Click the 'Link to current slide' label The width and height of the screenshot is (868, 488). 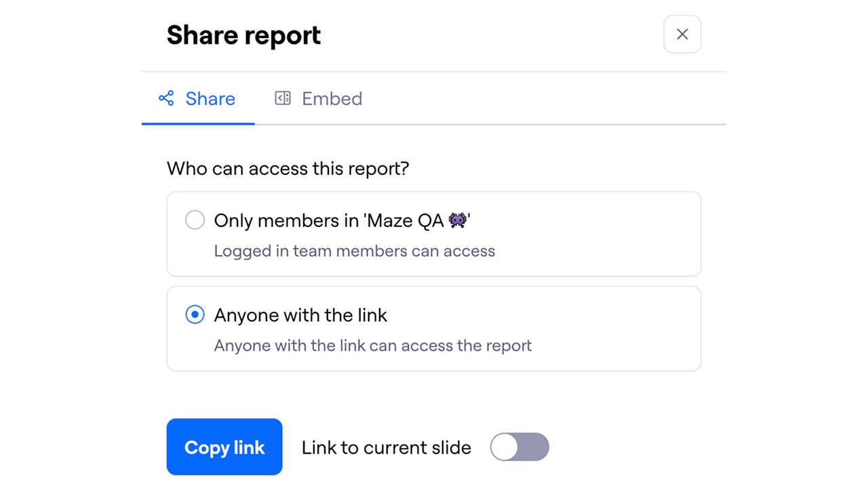pyautogui.click(x=386, y=447)
